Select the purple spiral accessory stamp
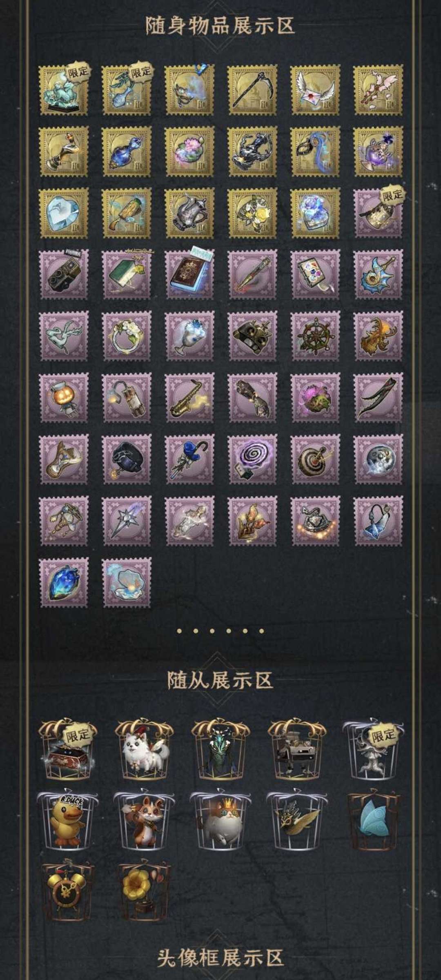This screenshot has height=980, width=441. [253, 459]
